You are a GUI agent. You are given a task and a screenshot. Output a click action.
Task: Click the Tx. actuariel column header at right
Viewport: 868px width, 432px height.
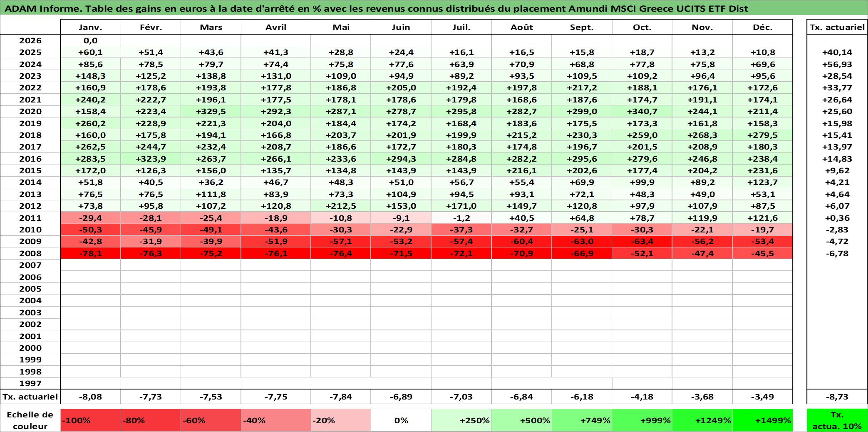(837, 27)
